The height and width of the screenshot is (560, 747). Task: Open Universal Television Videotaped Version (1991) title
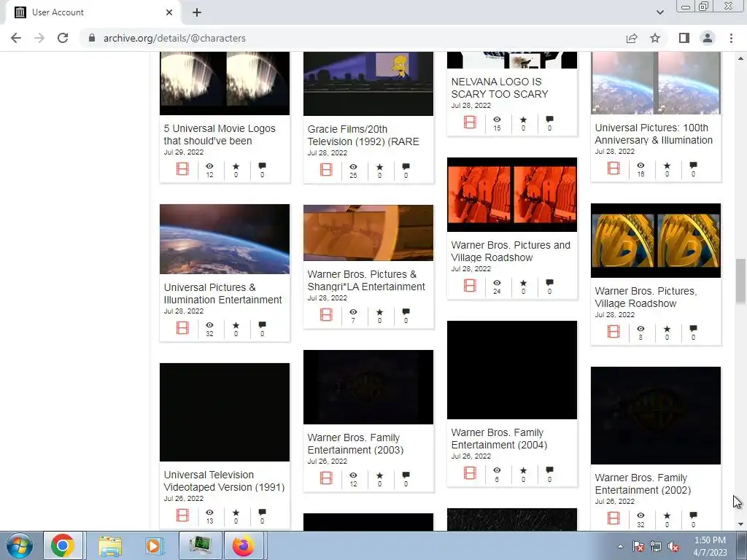tap(224, 481)
